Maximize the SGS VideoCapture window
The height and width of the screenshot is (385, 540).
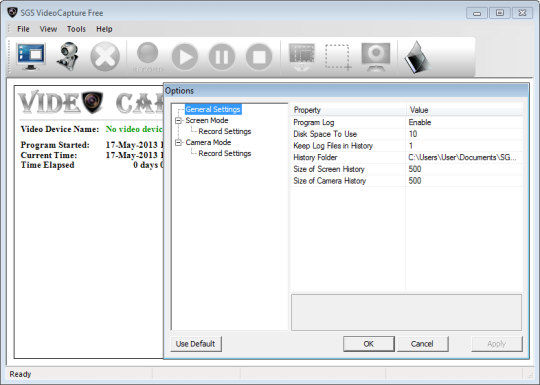point(500,13)
